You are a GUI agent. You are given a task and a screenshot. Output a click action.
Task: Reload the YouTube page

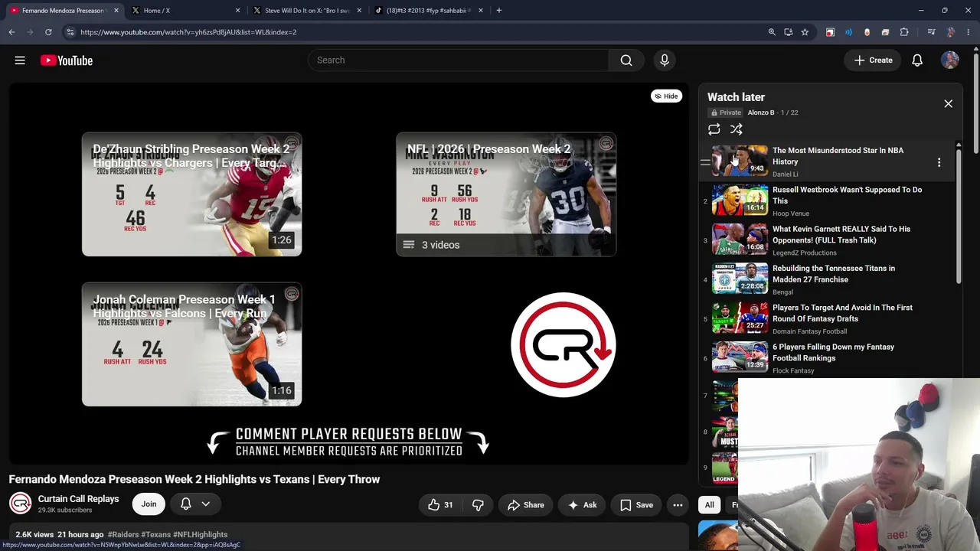tap(48, 32)
